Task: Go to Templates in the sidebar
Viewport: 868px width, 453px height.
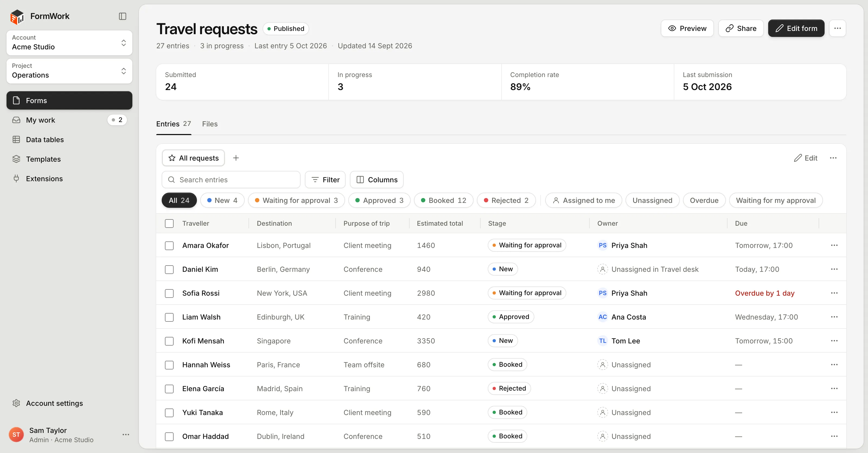Action: (x=69, y=159)
